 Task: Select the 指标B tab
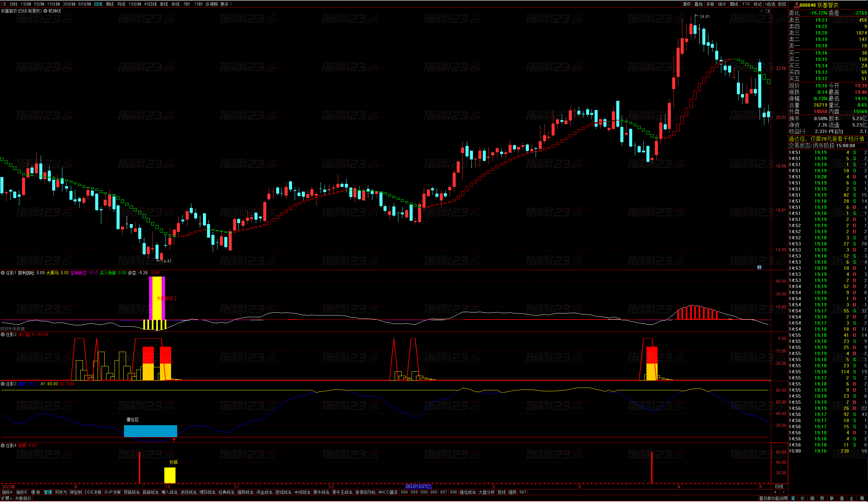click(x=21, y=493)
